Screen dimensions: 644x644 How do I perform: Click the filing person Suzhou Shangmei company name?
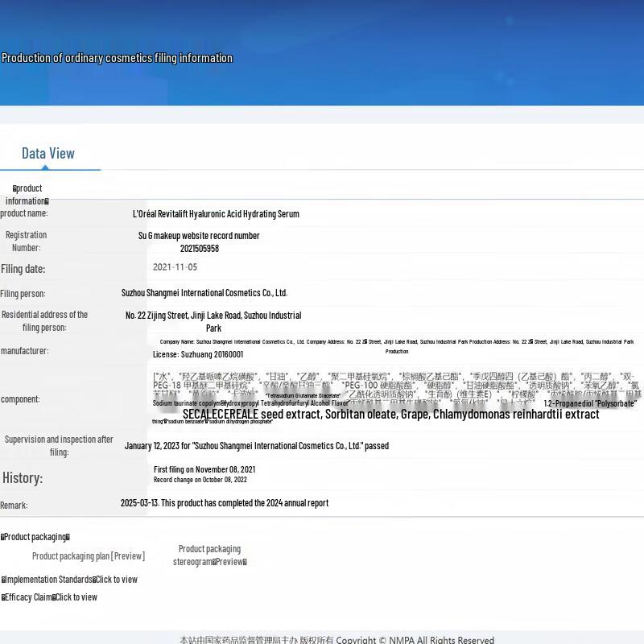point(204,293)
